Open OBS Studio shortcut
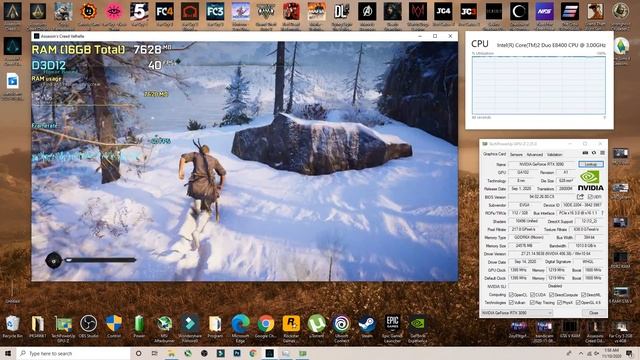Image resolution: width=640 pixels, height=360 pixels. pyautogui.click(x=89, y=324)
